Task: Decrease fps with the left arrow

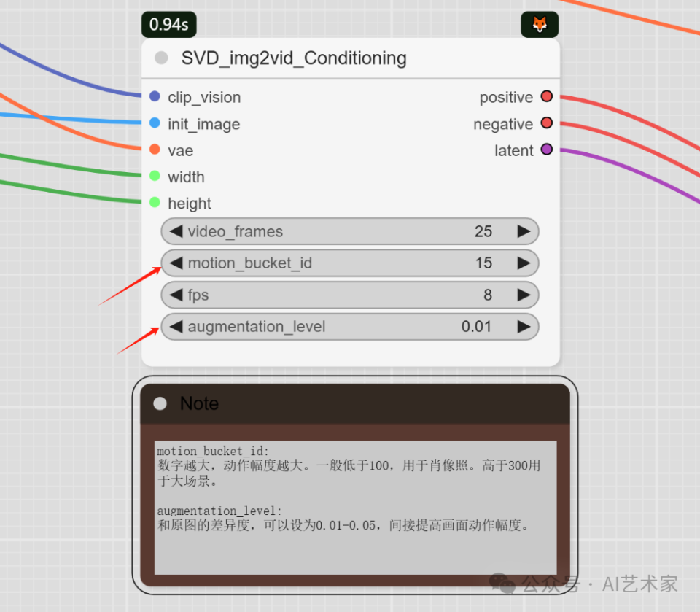Action: [176, 295]
